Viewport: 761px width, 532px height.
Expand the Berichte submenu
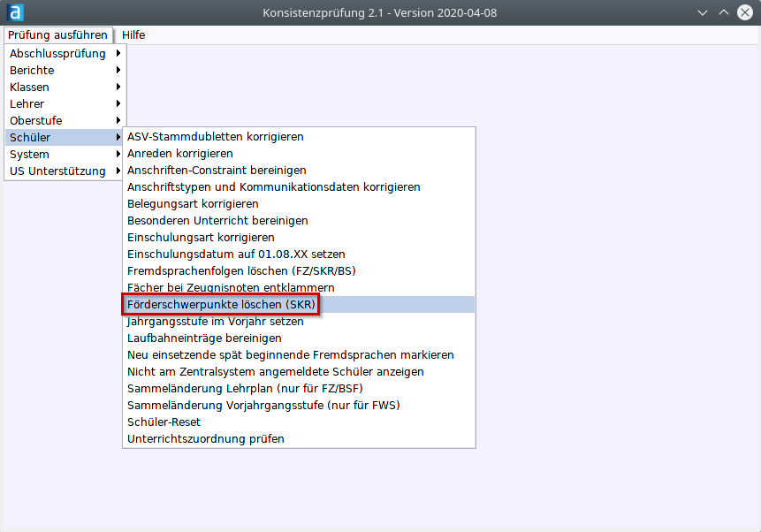(x=65, y=71)
